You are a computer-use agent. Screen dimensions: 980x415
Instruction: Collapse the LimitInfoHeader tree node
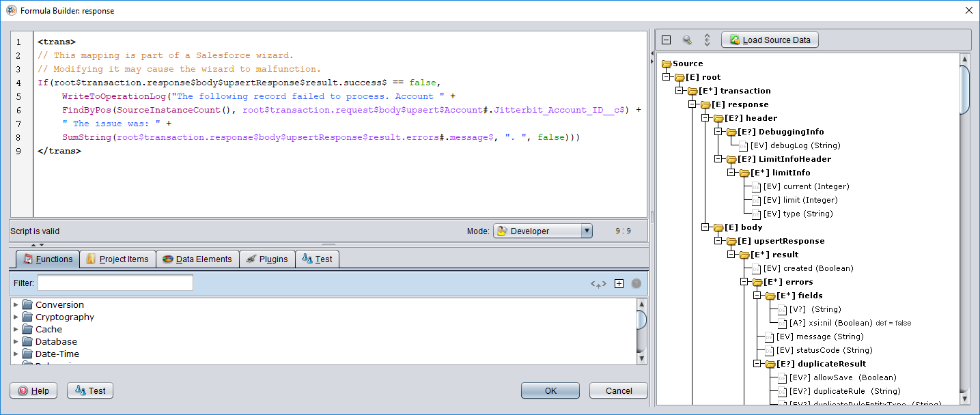pos(718,159)
